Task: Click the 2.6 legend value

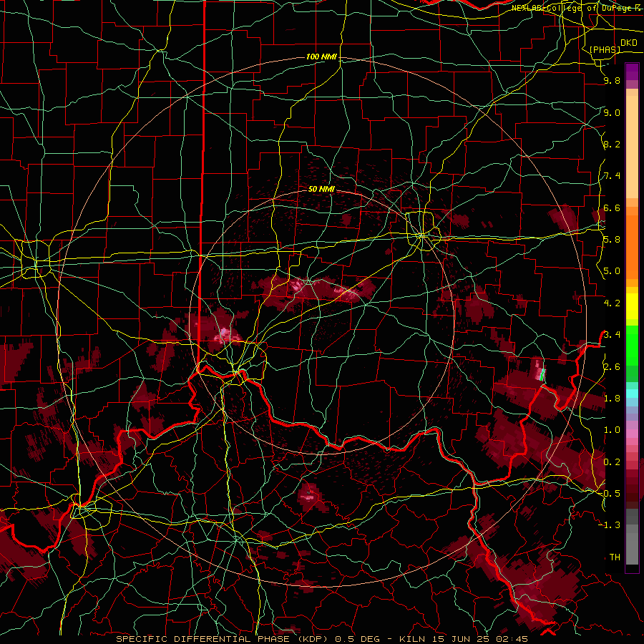Action: point(612,367)
